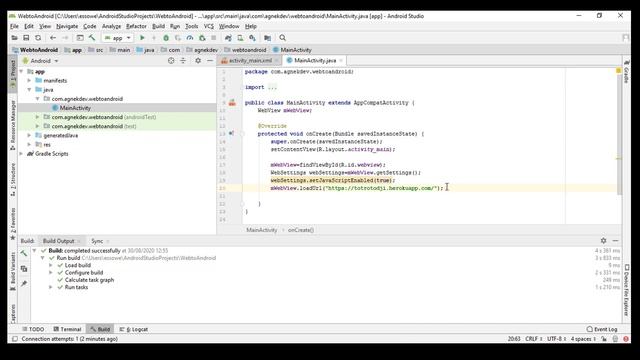Click the Stop square icon
The width and height of the screenshot is (640, 360).
tap(213, 38)
